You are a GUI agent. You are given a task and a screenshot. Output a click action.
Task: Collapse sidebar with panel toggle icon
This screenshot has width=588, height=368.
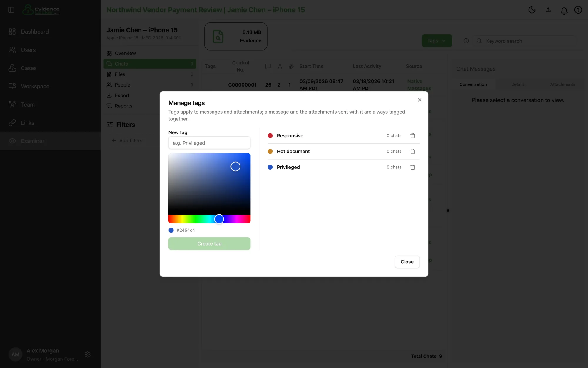[11, 10]
